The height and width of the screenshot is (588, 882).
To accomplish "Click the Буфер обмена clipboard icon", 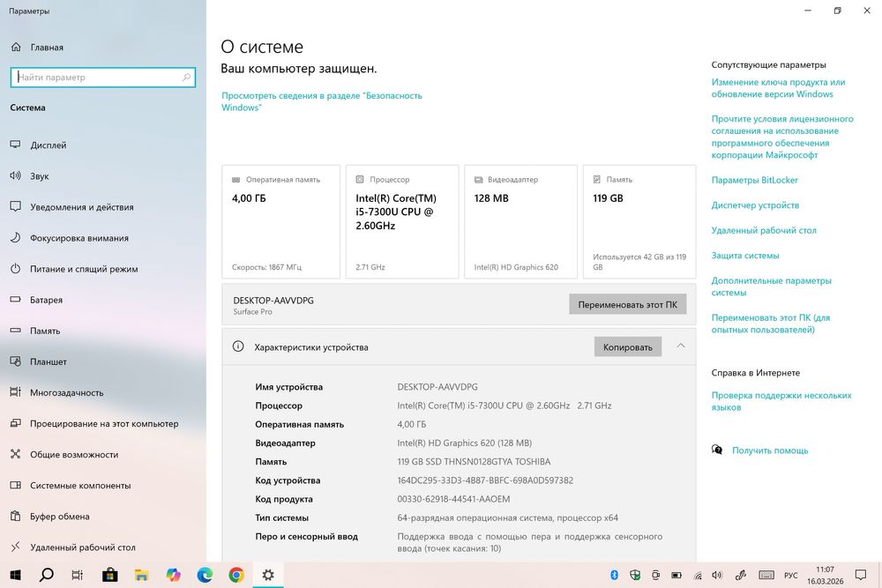I will pos(16,516).
